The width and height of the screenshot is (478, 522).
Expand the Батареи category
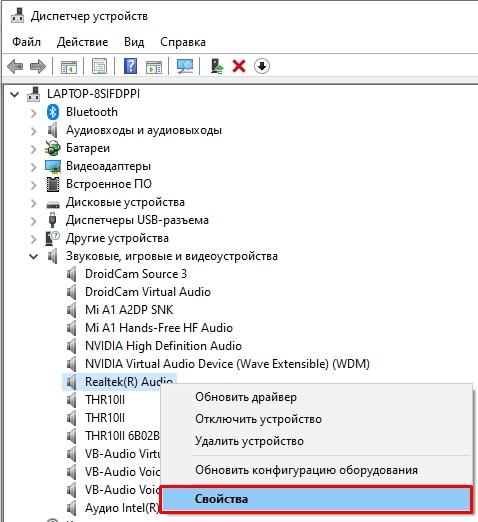coord(34,149)
